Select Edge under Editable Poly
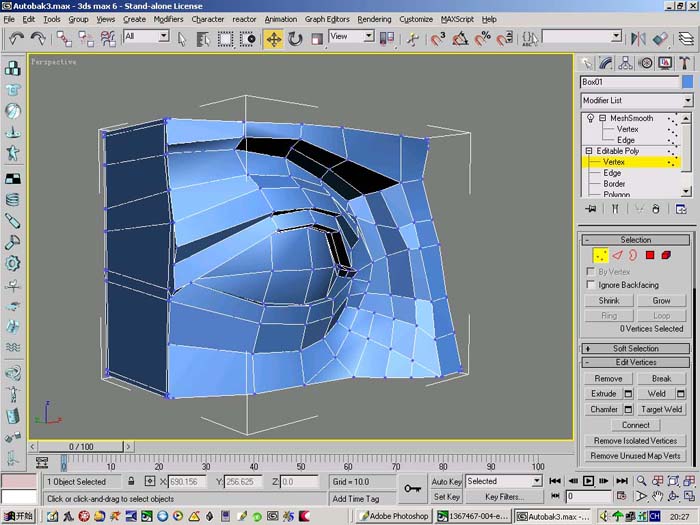Image resolution: width=700 pixels, height=525 pixels. [x=612, y=173]
